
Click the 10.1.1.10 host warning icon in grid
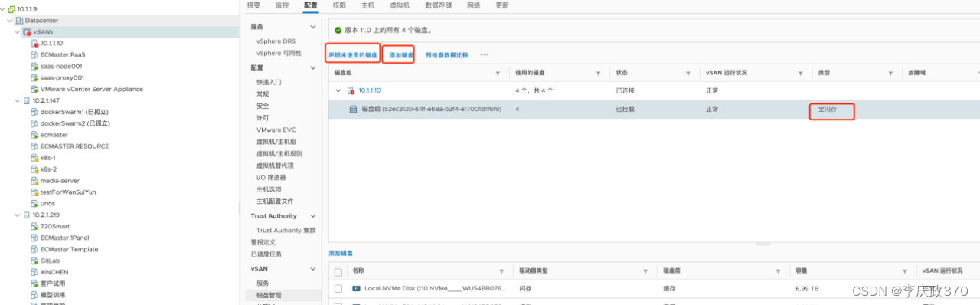click(x=351, y=90)
